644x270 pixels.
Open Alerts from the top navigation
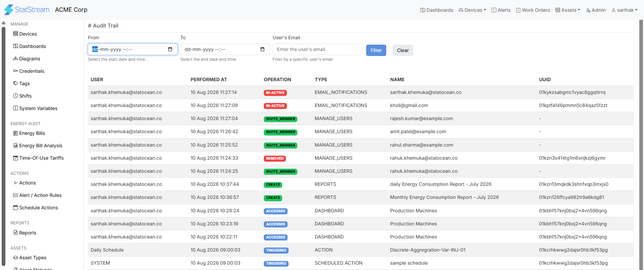coord(501,10)
